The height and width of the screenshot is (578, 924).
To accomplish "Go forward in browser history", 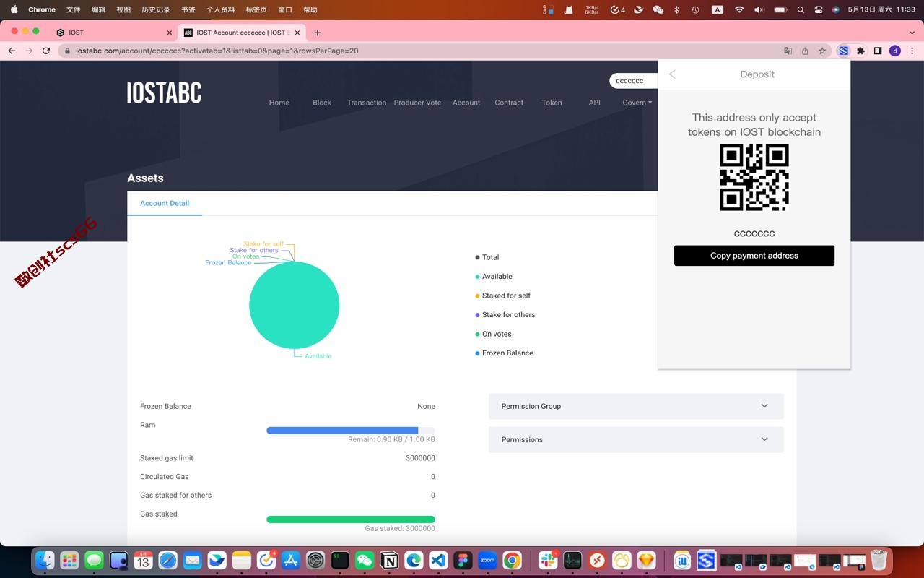I will point(29,51).
